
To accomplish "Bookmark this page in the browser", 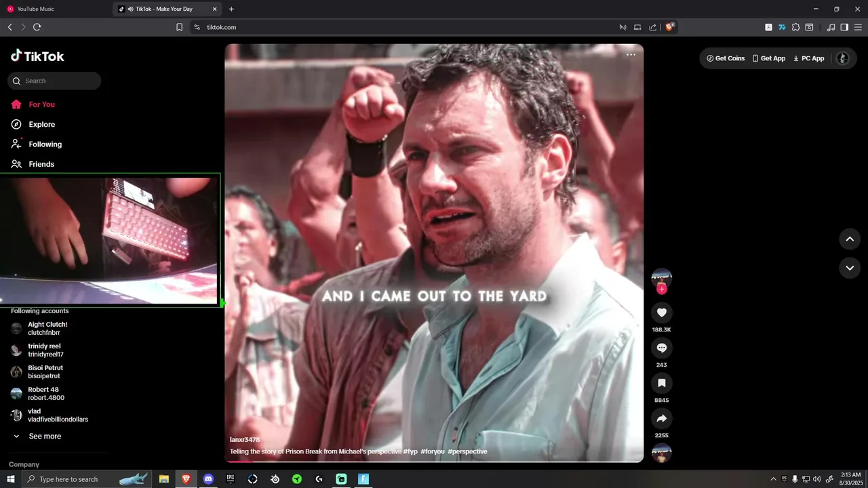I will tap(179, 27).
